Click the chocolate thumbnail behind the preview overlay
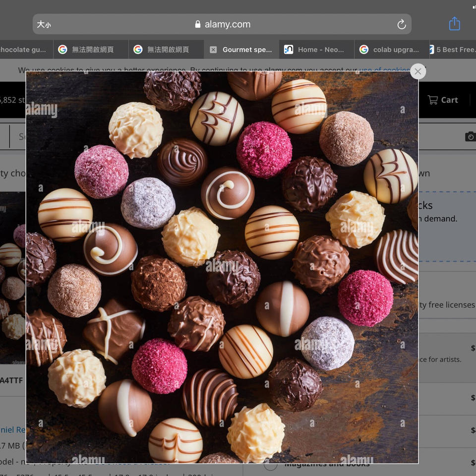The width and height of the screenshot is (476, 476). pyautogui.click(x=13, y=278)
